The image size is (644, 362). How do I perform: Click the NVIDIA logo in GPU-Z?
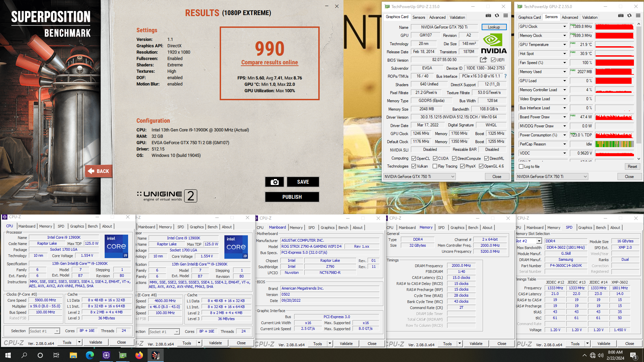coord(494,44)
